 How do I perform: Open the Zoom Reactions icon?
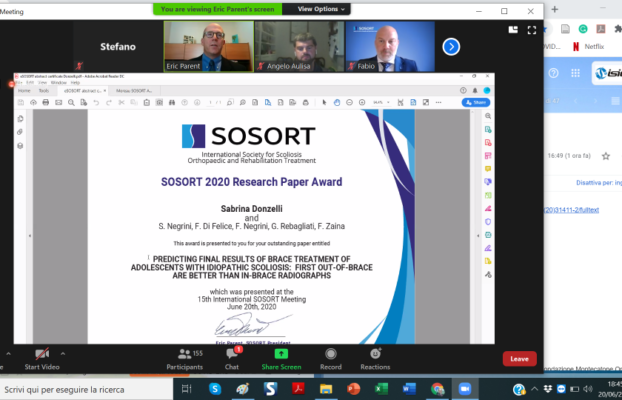(375, 359)
